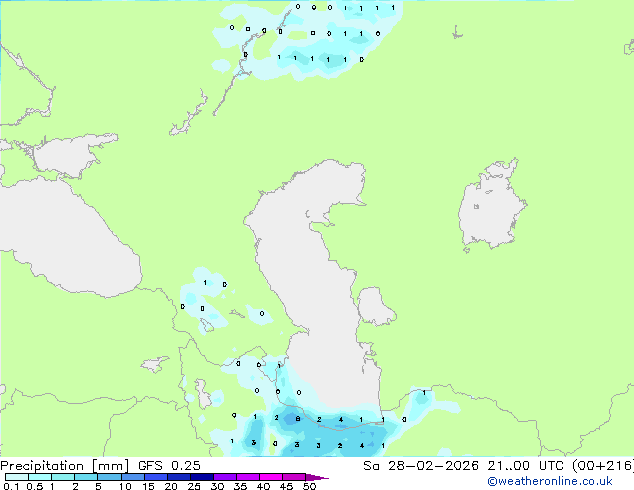Click the legend label '10'
The image size is (634, 490).
(x=125, y=486)
